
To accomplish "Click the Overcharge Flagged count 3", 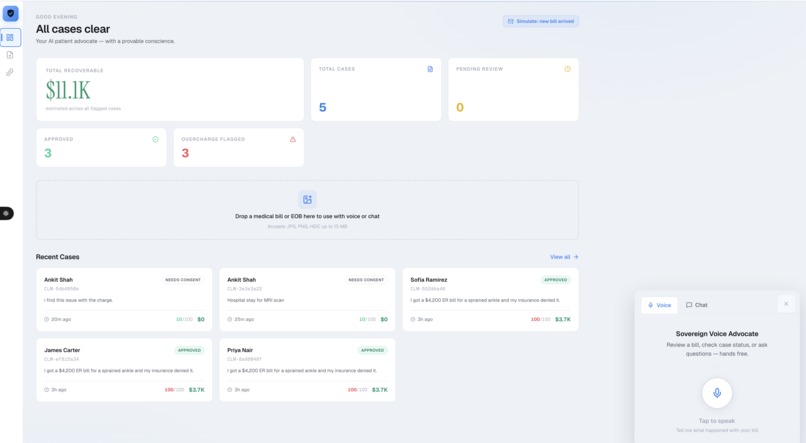I will pos(185,153).
